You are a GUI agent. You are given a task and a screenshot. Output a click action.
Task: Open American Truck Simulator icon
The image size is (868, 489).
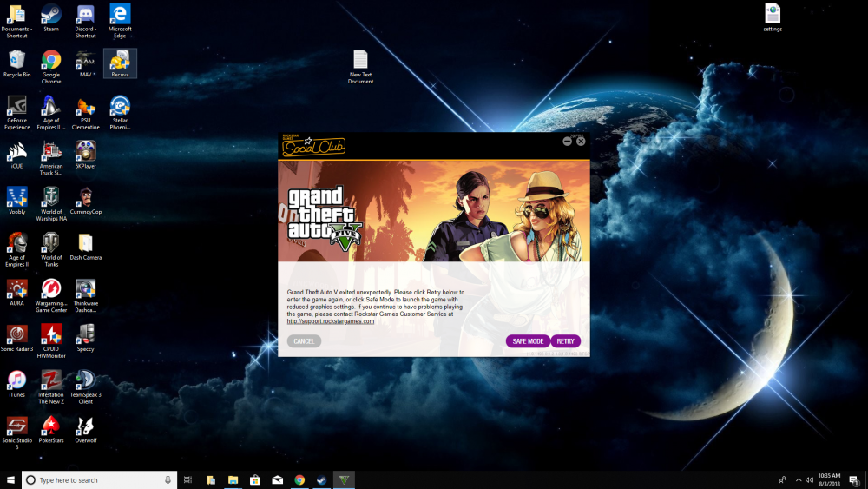[51, 158]
